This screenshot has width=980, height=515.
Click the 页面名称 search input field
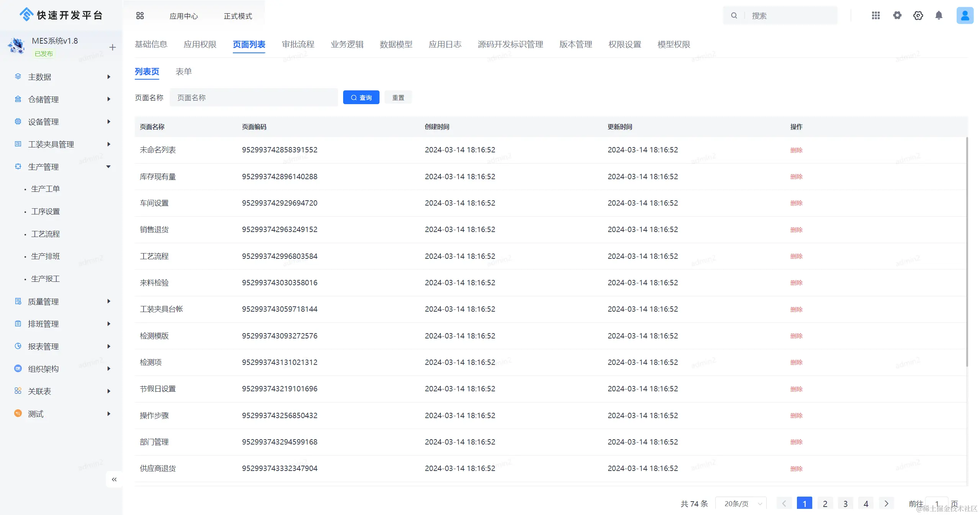pos(254,98)
